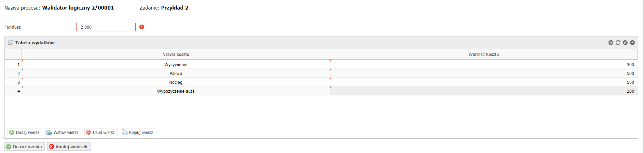644x153 pixels.
Task: Select the Wartość Kosztu column header
Action: [x=484, y=54]
